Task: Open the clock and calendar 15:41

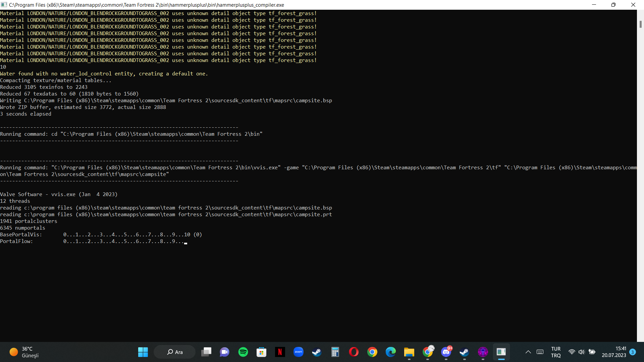Action: (x=614, y=352)
